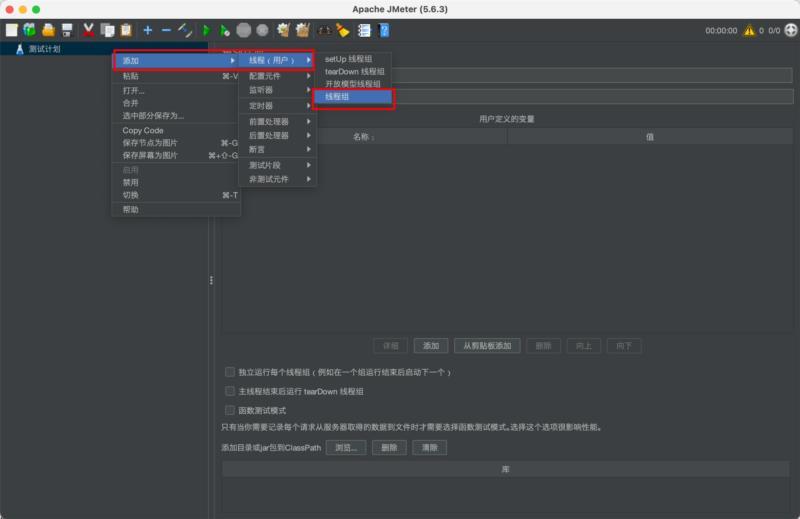Choose 粘贴 in context menu

pyautogui.click(x=176, y=76)
